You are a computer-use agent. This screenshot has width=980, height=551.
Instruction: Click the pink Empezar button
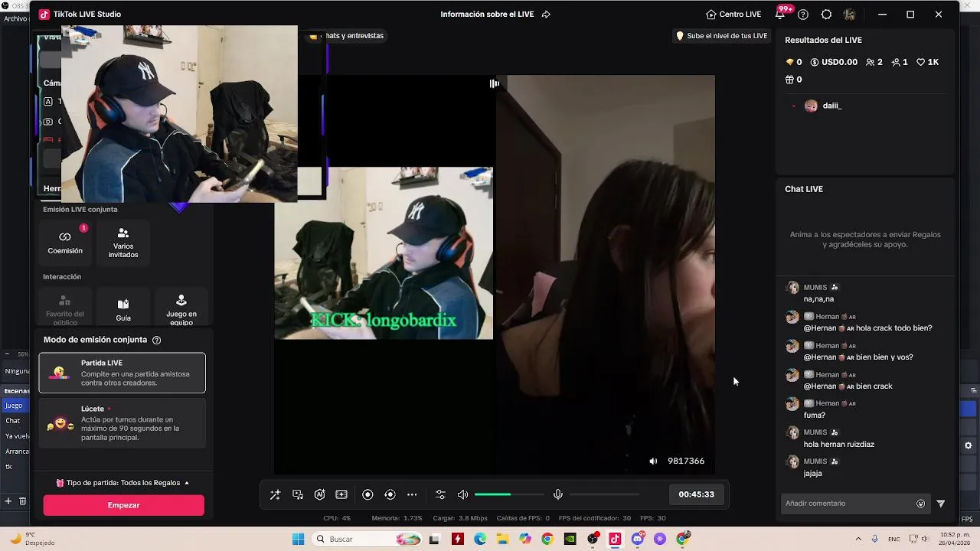click(123, 505)
